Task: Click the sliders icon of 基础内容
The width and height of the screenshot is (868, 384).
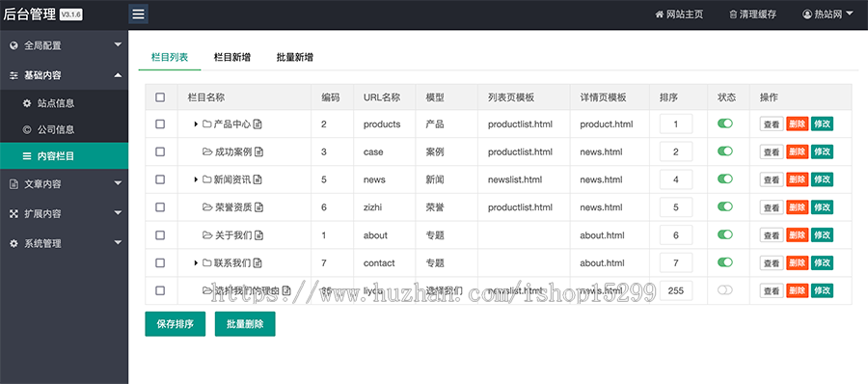Action: coord(14,75)
